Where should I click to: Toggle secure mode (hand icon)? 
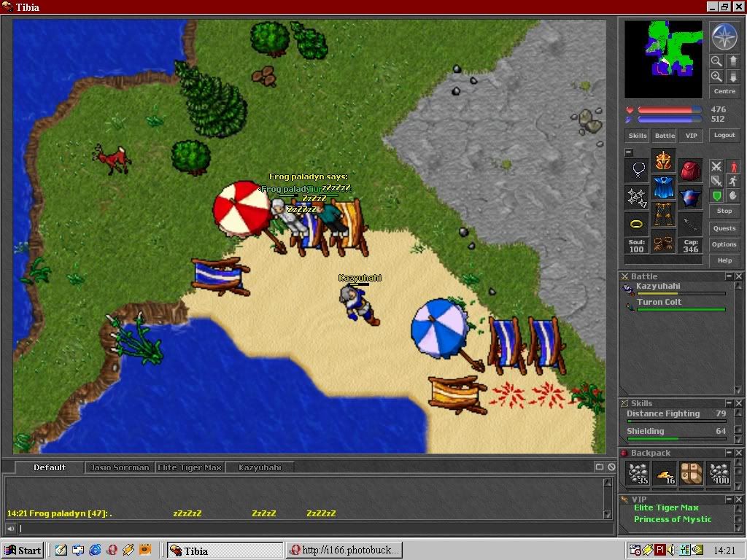click(x=733, y=195)
